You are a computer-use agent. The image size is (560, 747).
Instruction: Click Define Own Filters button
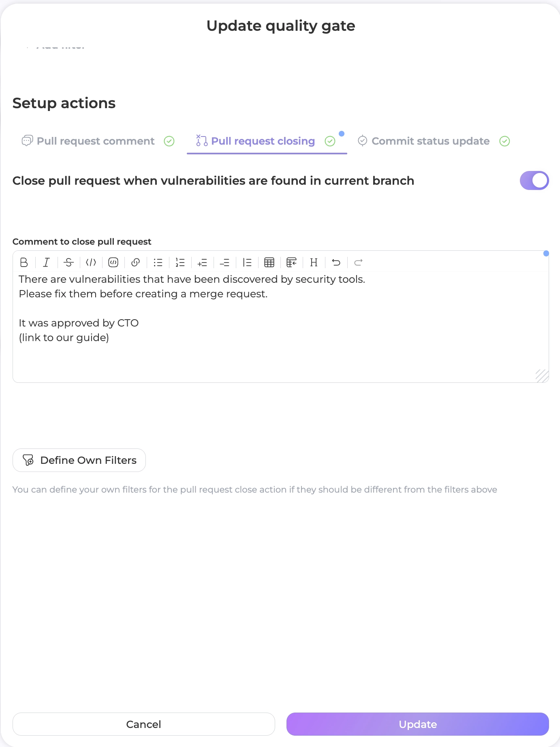tap(79, 460)
